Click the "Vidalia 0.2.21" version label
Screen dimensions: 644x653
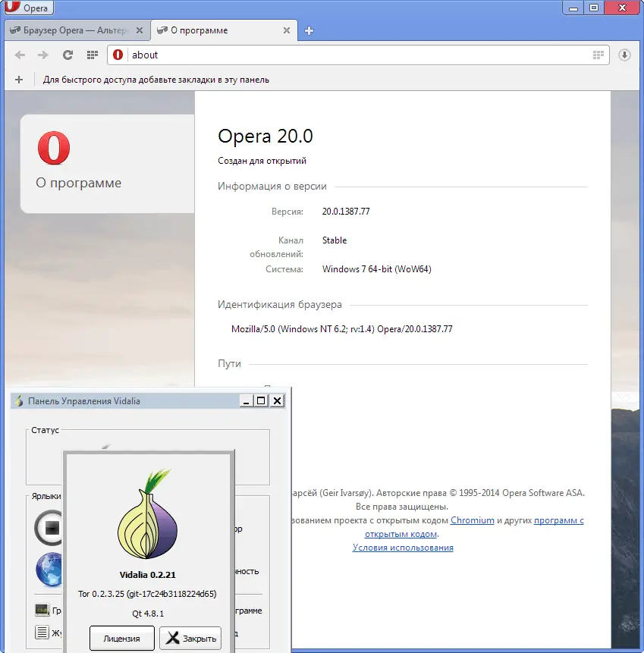(147, 575)
